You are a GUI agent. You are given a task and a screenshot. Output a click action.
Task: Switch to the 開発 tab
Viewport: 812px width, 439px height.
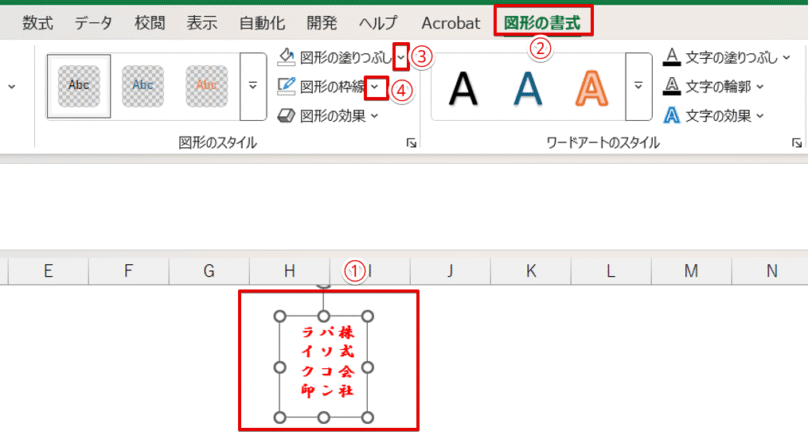click(322, 23)
